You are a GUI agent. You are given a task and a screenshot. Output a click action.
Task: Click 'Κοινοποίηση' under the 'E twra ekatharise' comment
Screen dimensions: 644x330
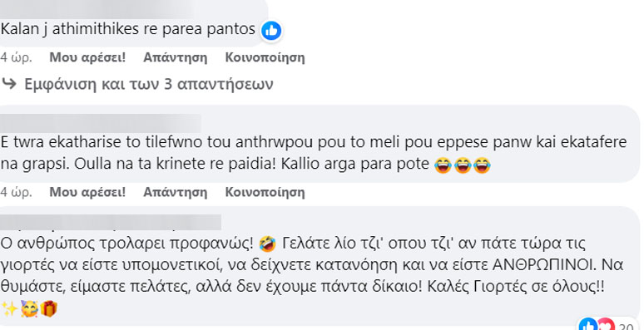point(265,192)
